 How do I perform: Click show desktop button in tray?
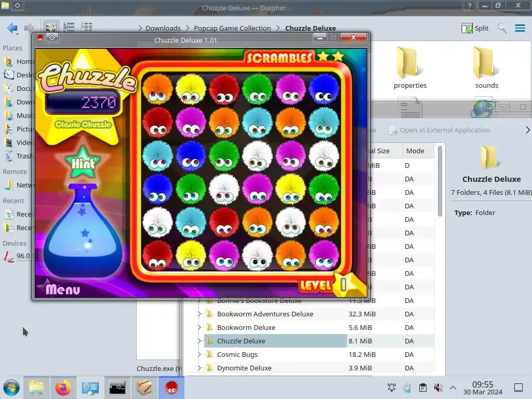coord(518,388)
